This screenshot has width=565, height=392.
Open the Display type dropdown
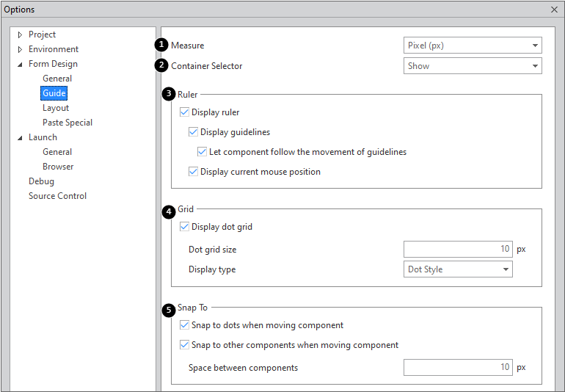click(x=458, y=269)
